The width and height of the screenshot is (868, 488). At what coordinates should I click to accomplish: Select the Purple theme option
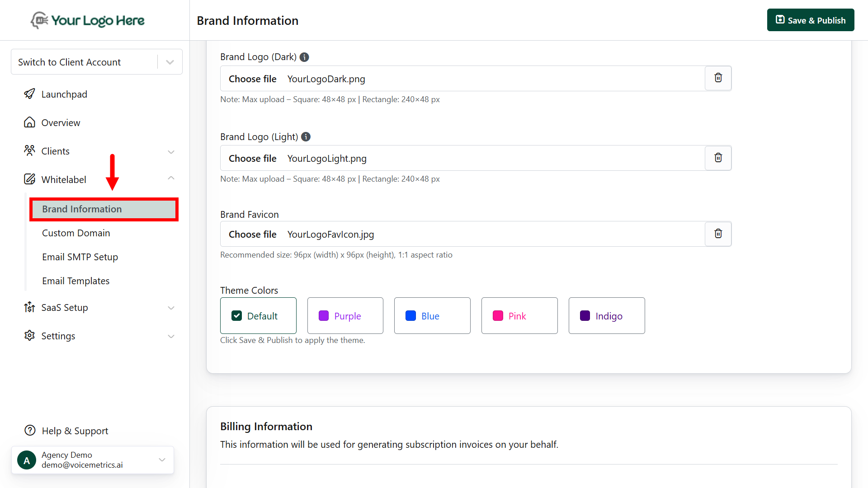[x=345, y=316]
